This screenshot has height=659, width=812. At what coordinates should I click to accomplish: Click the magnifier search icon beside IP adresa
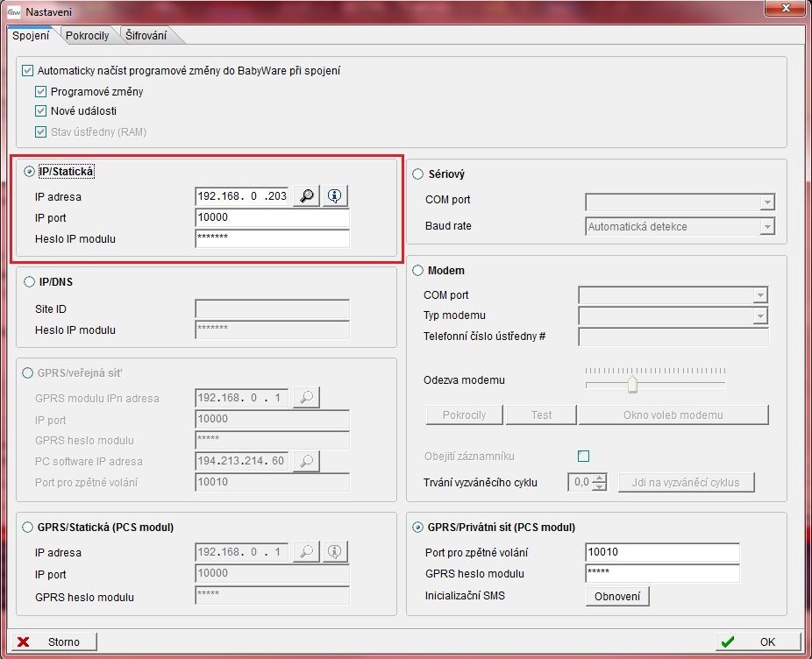coord(305,196)
